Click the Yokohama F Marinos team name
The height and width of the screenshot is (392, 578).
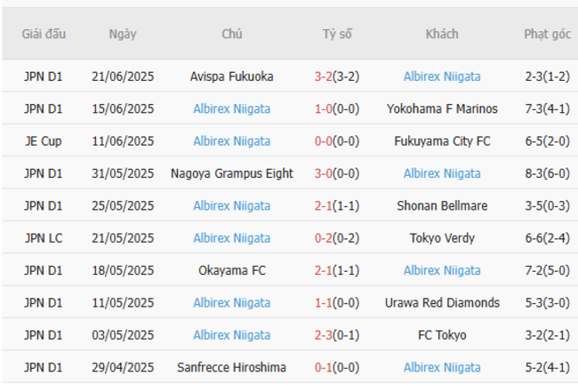(x=442, y=108)
